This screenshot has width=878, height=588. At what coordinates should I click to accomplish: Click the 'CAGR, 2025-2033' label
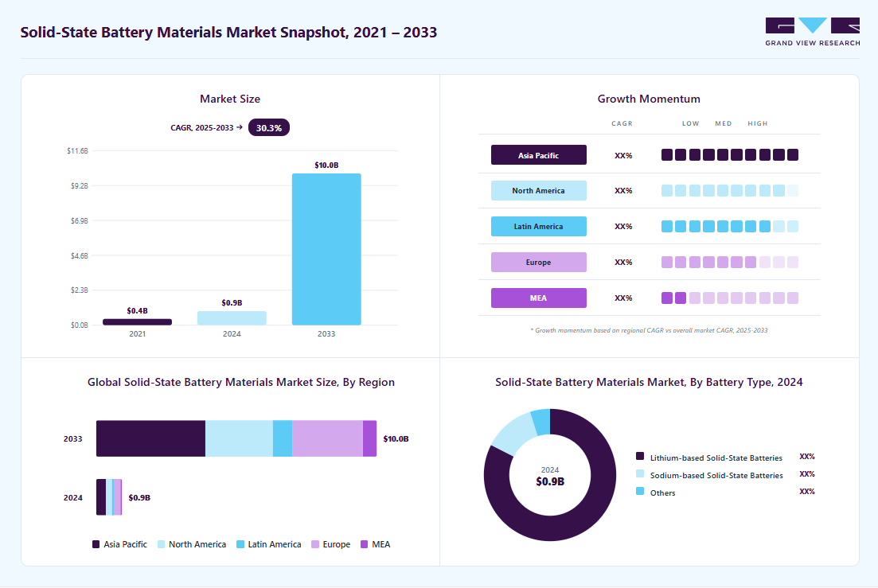click(202, 127)
